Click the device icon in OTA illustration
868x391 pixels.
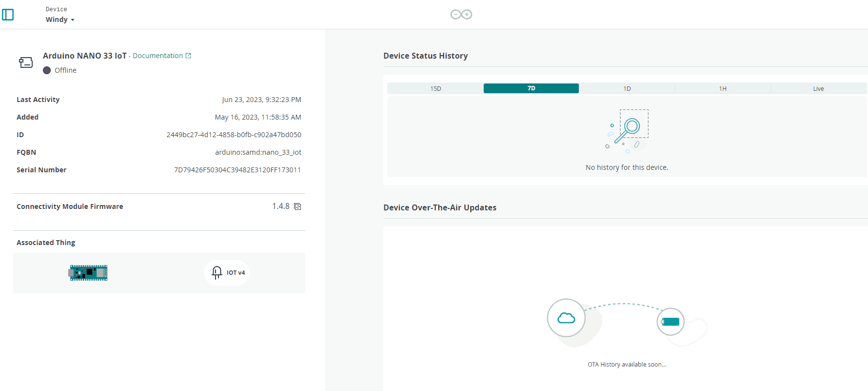coord(671,322)
